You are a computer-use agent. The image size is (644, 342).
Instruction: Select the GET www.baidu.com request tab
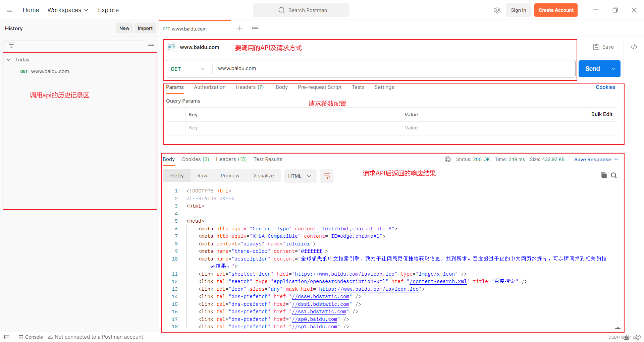click(x=195, y=29)
